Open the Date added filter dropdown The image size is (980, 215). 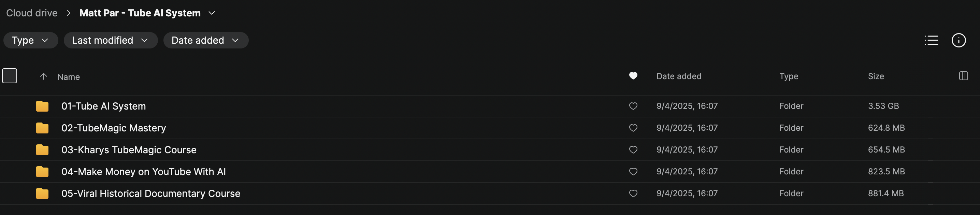click(205, 40)
